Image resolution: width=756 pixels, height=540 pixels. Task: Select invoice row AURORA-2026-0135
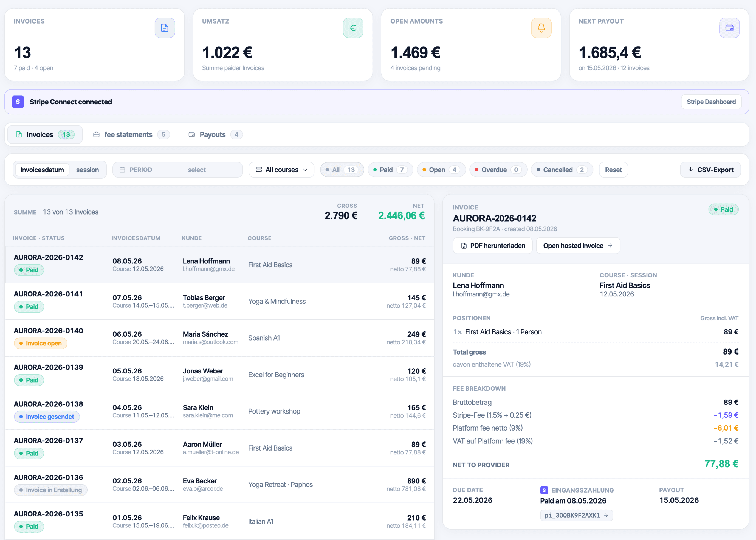219,521
